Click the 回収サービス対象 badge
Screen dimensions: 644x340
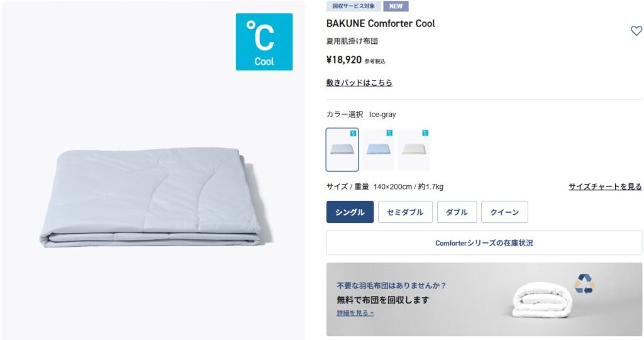[353, 6]
